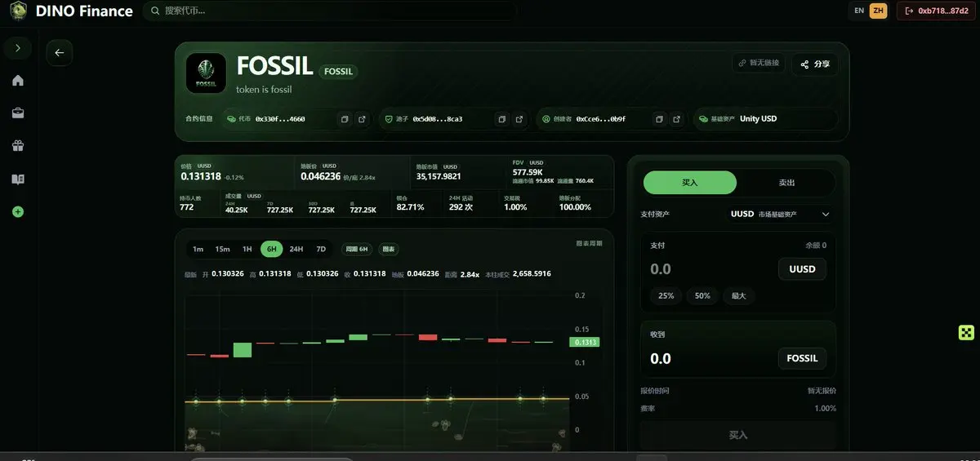The width and height of the screenshot is (980, 461).
Task: Click the market cap 35,157.9821 value
Action: (439, 176)
